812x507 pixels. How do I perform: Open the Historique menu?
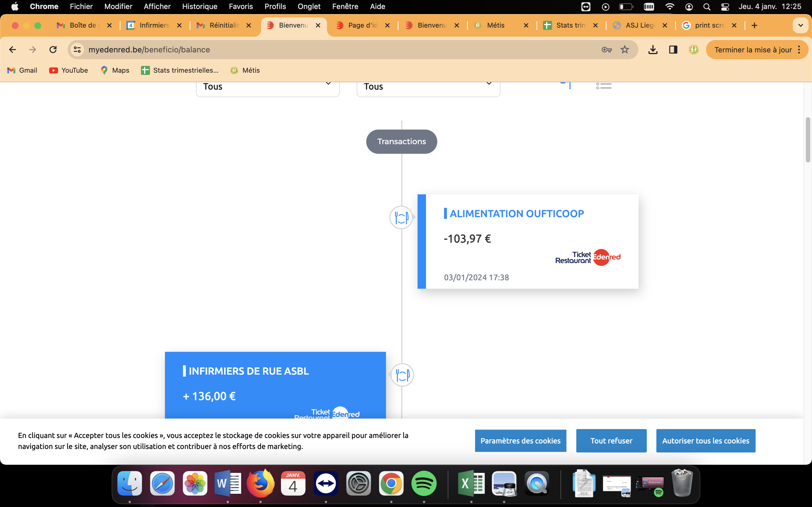pyautogui.click(x=200, y=6)
